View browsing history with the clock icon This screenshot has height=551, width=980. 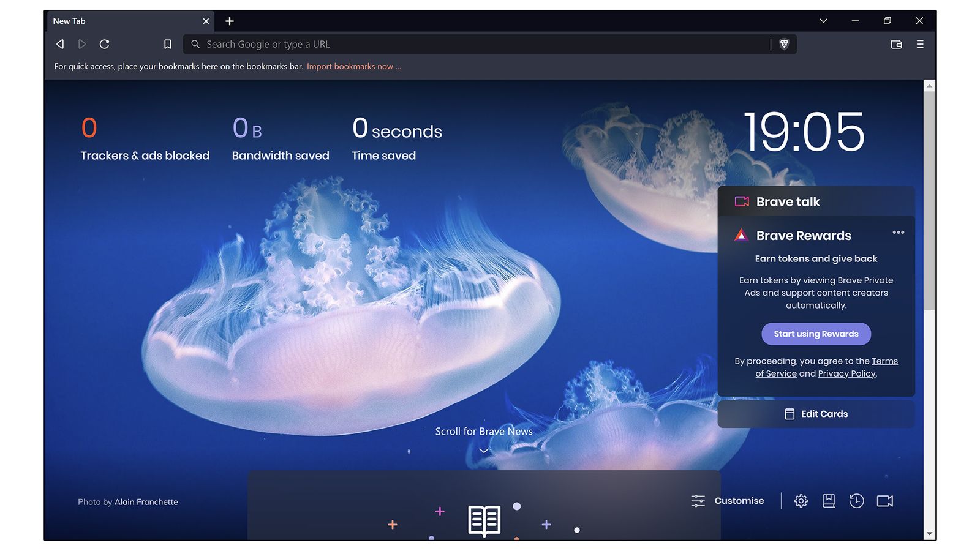(856, 501)
